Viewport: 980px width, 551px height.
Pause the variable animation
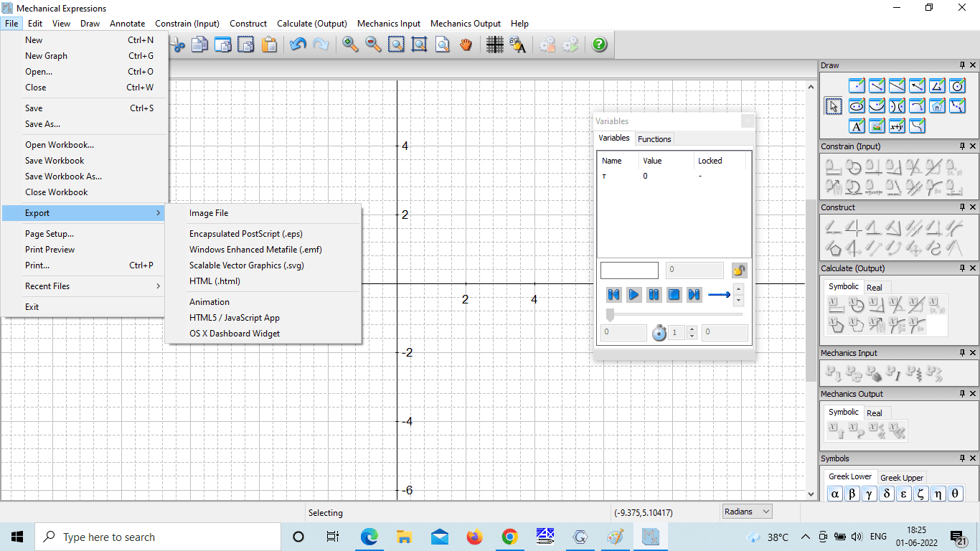pyautogui.click(x=654, y=294)
